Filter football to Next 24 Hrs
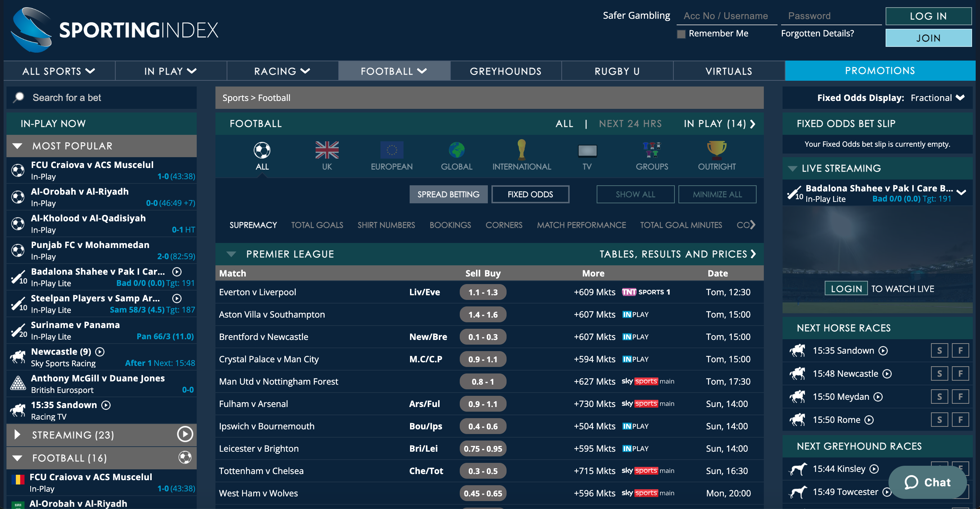Viewport: 980px width, 509px height. click(x=630, y=124)
